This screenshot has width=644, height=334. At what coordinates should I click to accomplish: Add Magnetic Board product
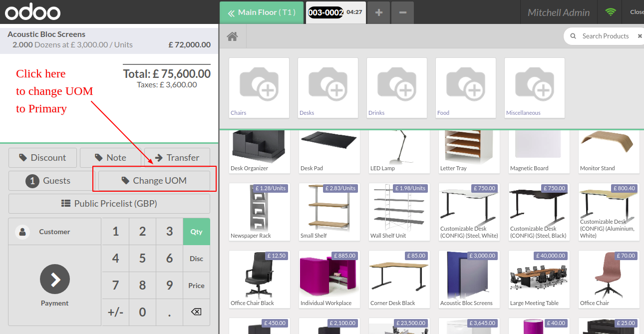tap(539, 151)
